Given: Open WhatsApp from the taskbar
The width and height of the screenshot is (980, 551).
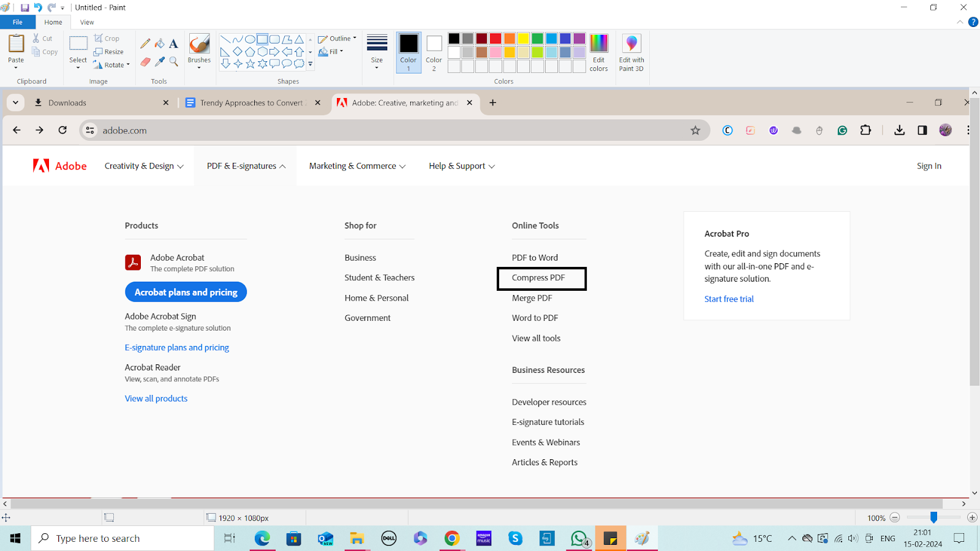Looking at the screenshot, I should click(x=579, y=538).
